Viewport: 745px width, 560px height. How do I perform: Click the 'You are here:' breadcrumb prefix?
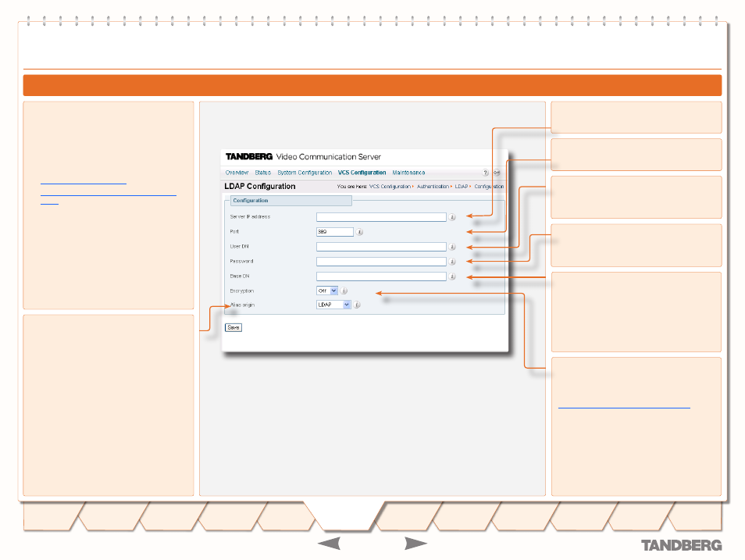351,187
